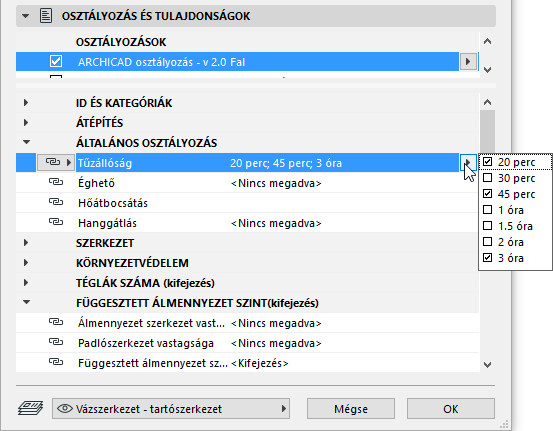
Task: Expand the KÖRNYEZETVÉDELEM group
Action: pyautogui.click(x=26, y=263)
